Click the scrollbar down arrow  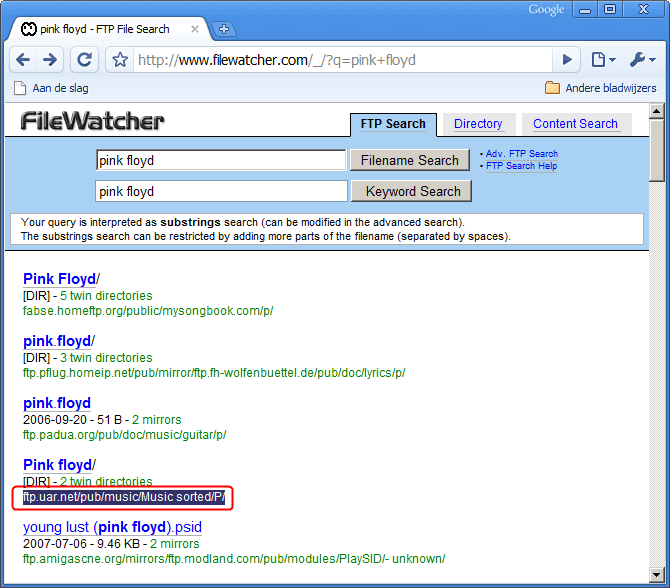tap(656, 575)
